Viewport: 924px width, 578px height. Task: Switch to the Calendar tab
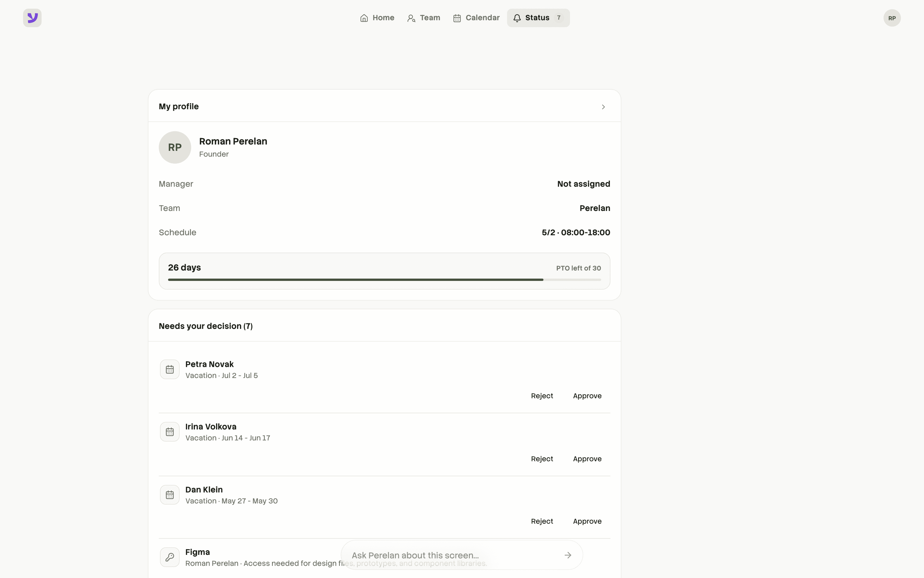pos(476,18)
